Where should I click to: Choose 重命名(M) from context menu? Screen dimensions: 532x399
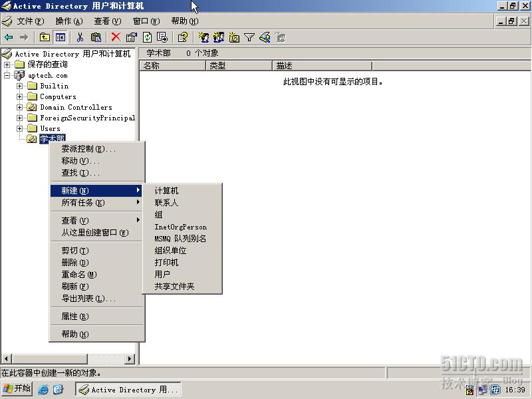pos(96,275)
